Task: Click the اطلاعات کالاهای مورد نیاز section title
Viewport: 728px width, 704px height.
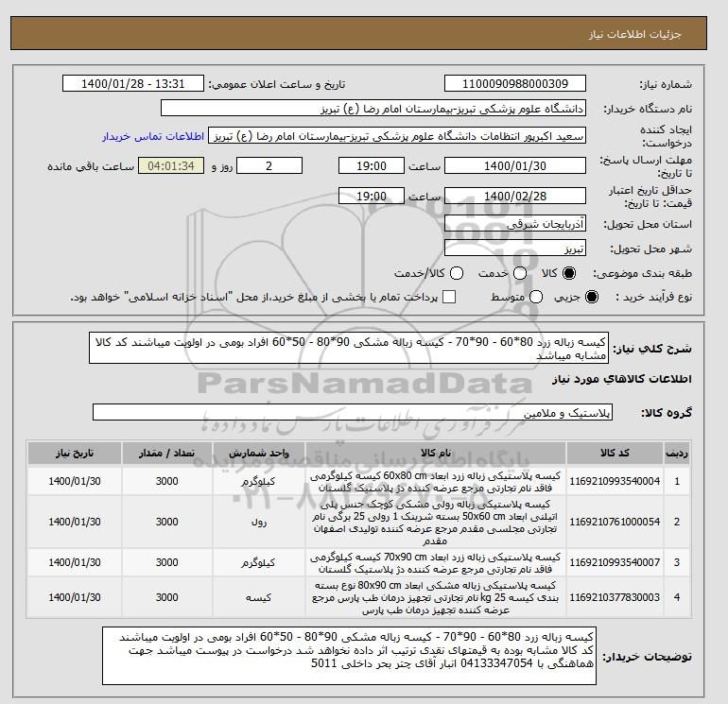Action: [622, 379]
